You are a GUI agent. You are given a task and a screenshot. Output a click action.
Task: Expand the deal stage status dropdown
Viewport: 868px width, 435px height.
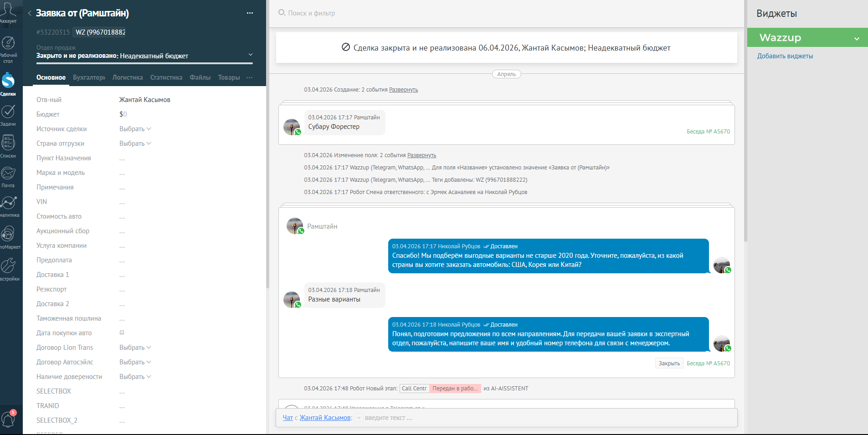click(x=250, y=55)
